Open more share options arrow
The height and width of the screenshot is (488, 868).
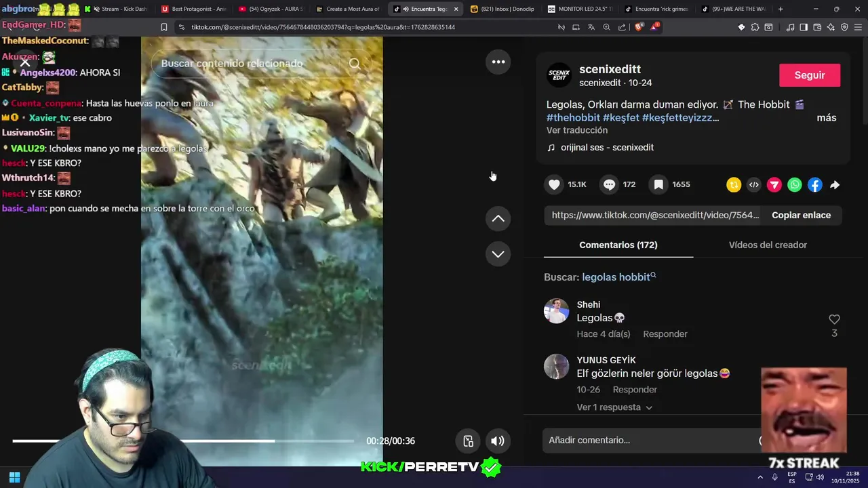(x=835, y=185)
